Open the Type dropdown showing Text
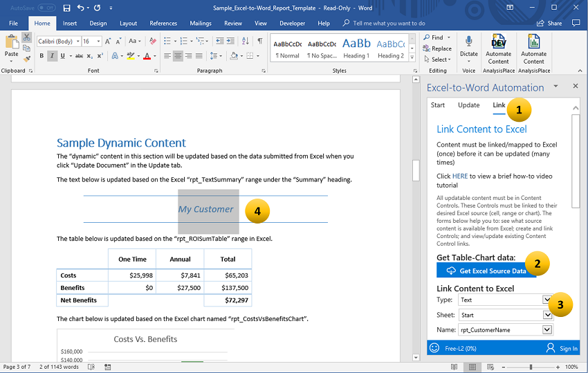 click(546, 300)
